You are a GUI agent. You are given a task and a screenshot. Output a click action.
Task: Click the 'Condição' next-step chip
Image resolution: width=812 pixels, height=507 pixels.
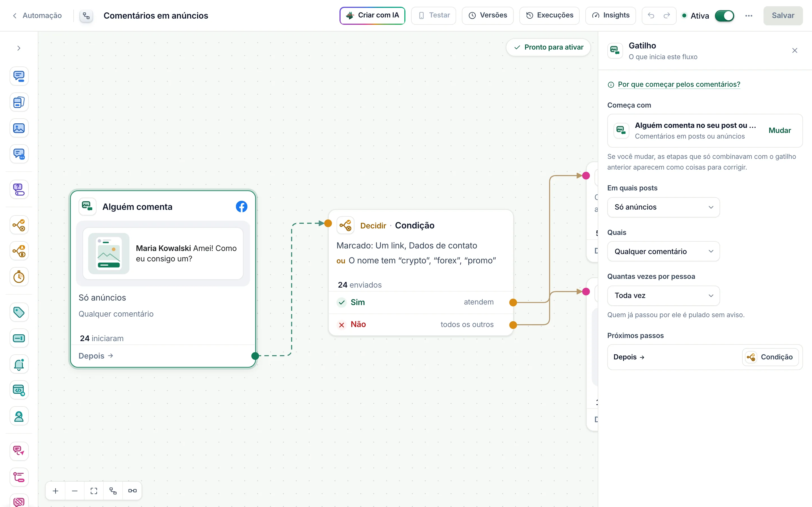point(770,357)
